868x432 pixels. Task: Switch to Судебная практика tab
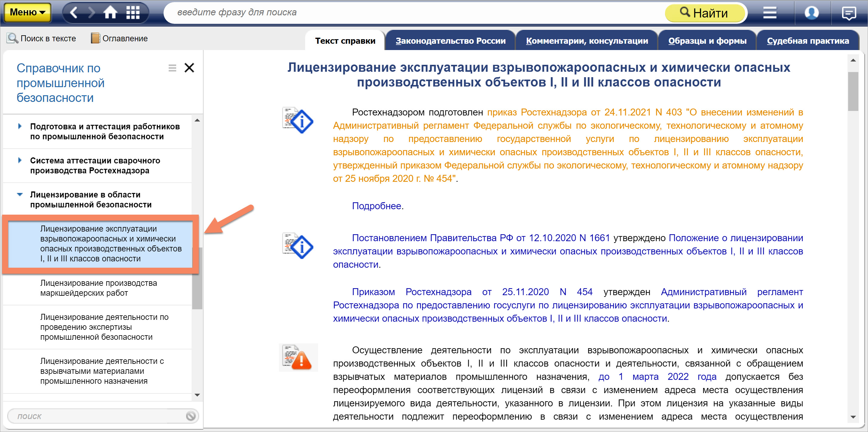(808, 41)
